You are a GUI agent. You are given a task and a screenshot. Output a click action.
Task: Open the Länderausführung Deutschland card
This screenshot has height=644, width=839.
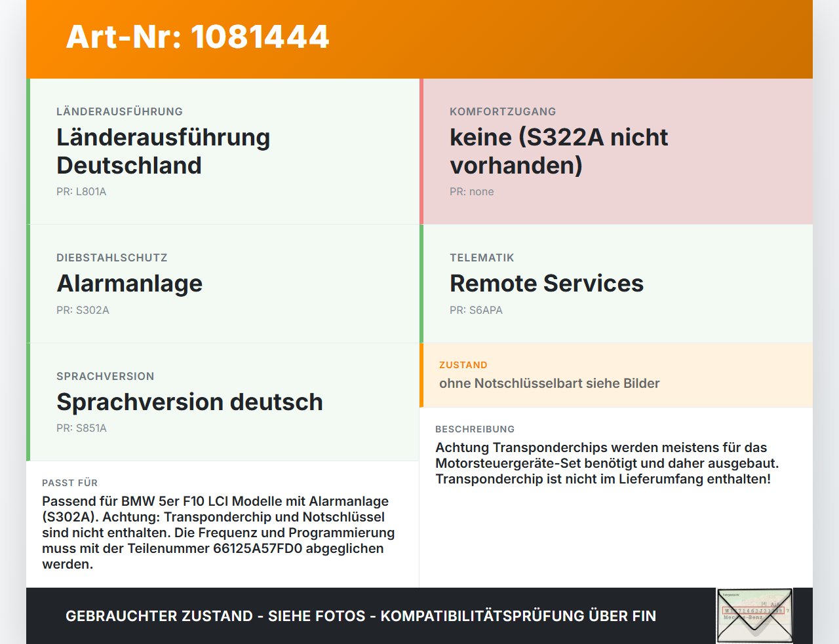click(223, 151)
